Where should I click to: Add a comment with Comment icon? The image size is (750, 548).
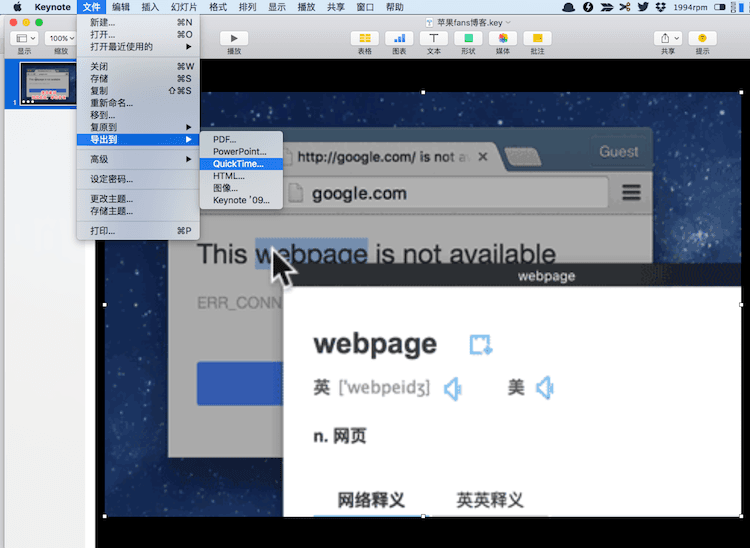coord(537,38)
